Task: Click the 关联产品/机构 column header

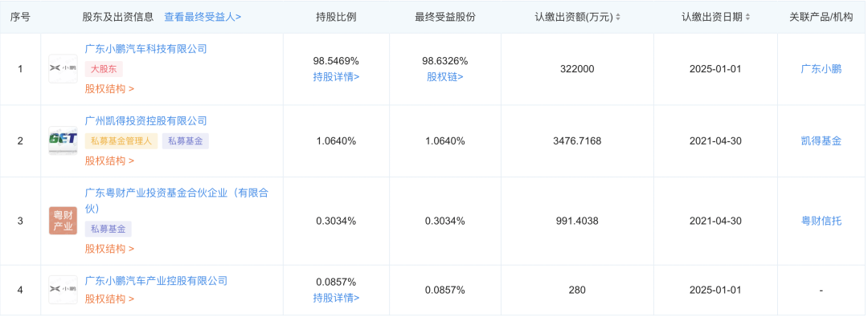Action: pos(821,17)
